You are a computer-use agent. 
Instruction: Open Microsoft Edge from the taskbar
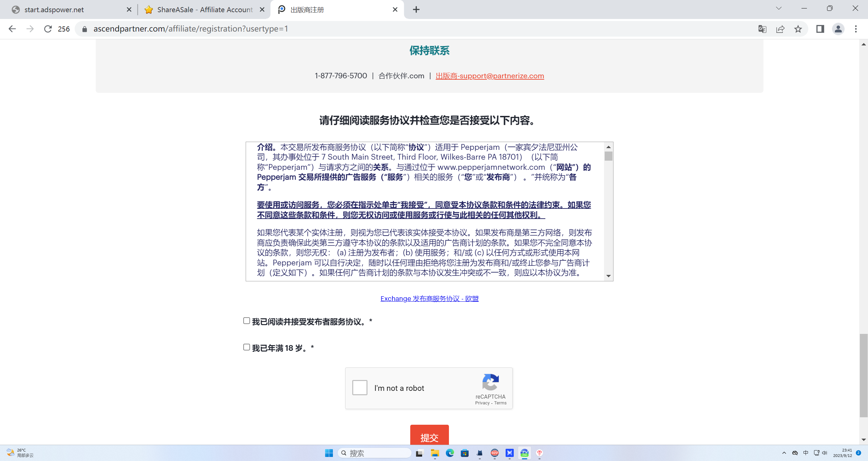pos(450,453)
